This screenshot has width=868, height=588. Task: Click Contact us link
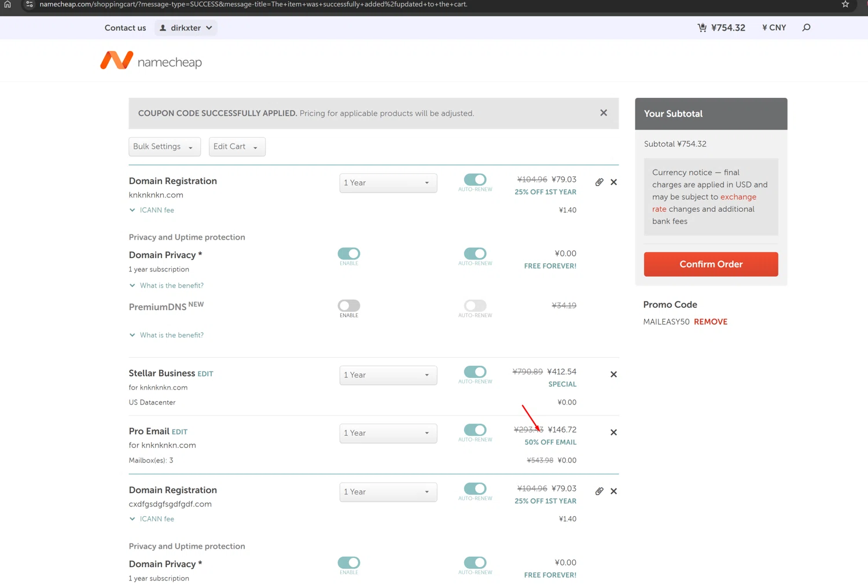pyautogui.click(x=125, y=28)
